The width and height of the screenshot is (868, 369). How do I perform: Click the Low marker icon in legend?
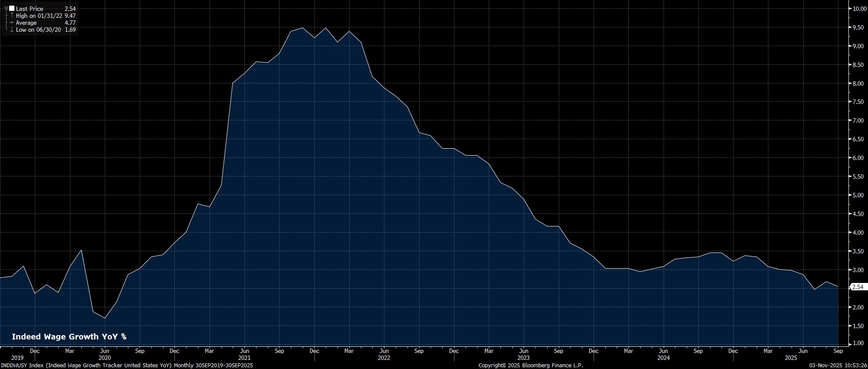pos(12,30)
